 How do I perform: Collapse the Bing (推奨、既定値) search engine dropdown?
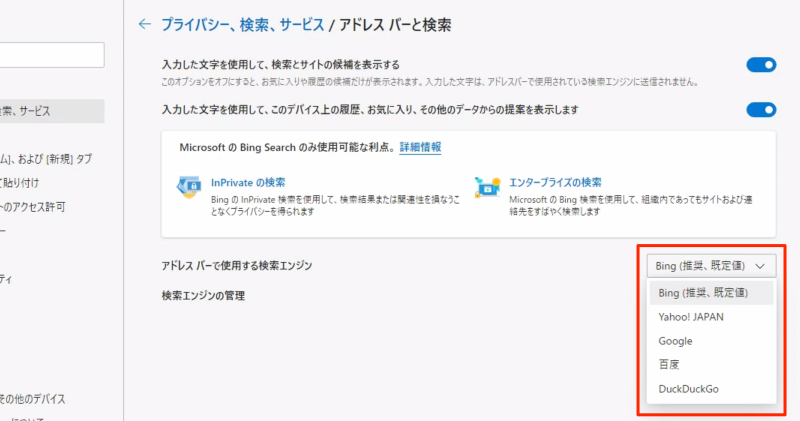click(x=711, y=266)
